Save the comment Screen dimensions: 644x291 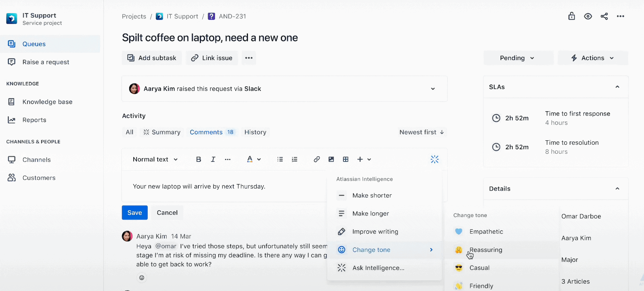(135, 213)
